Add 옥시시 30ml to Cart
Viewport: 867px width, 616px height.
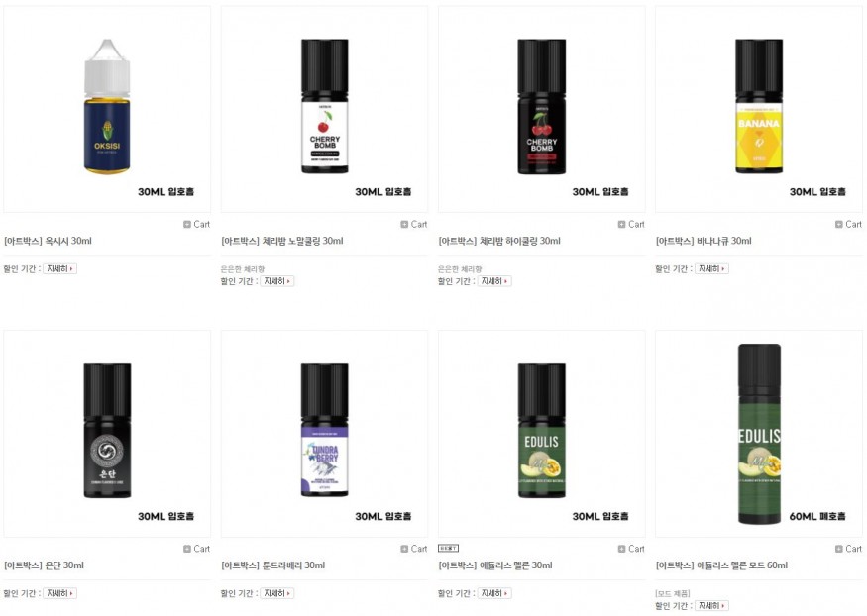coord(197,224)
